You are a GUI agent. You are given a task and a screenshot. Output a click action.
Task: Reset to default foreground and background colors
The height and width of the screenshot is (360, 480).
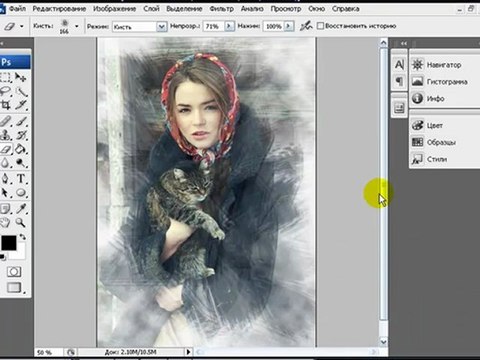pos(3,257)
